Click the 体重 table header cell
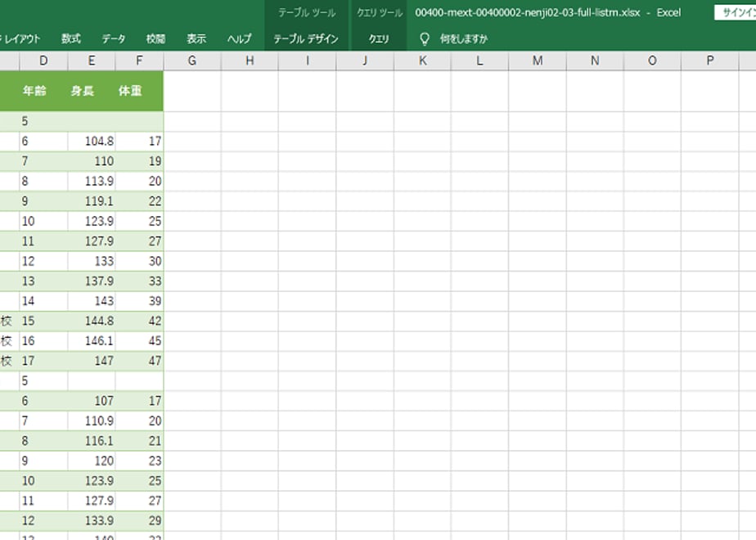Screen dimensions: 756x540 pos(139,91)
